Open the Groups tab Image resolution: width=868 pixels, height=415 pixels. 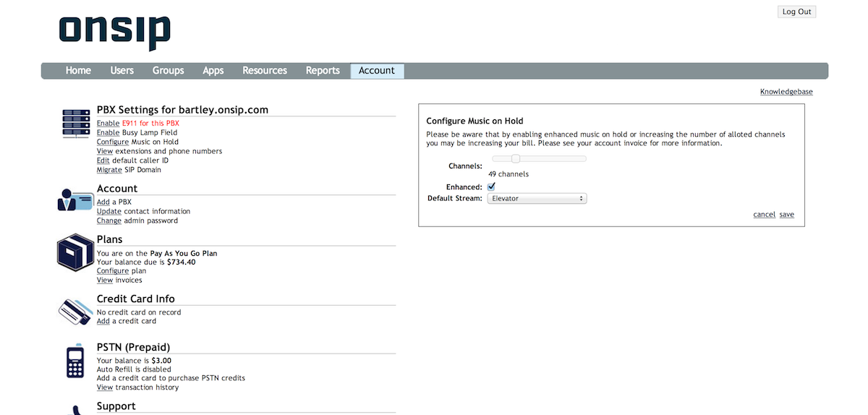coord(168,71)
